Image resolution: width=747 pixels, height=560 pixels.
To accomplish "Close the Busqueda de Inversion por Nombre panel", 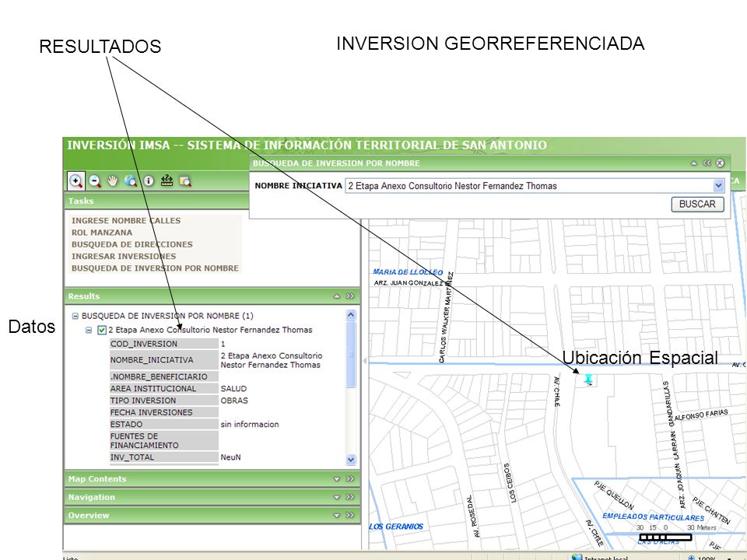I will [x=720, y=163].
